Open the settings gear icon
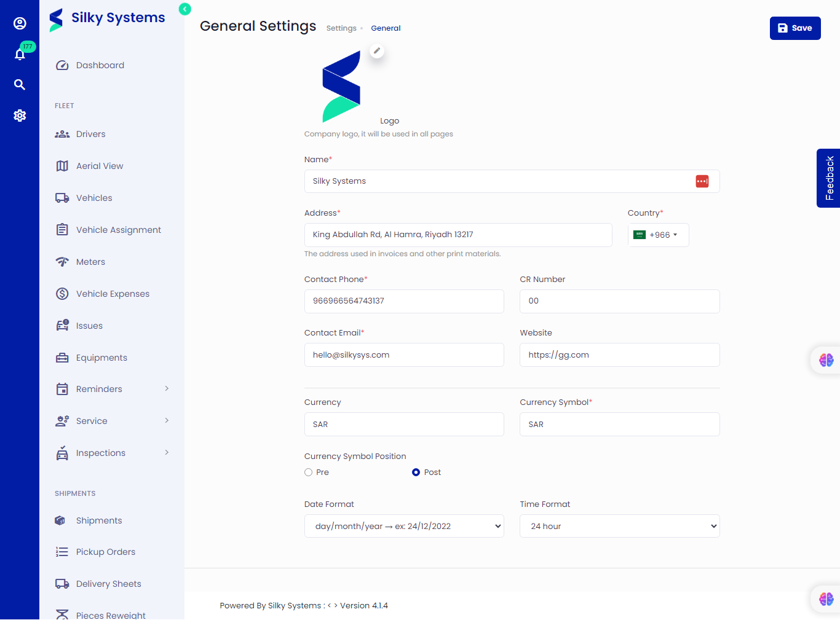The width and height of the screenshot is (840, 620). tap(20, 116)
